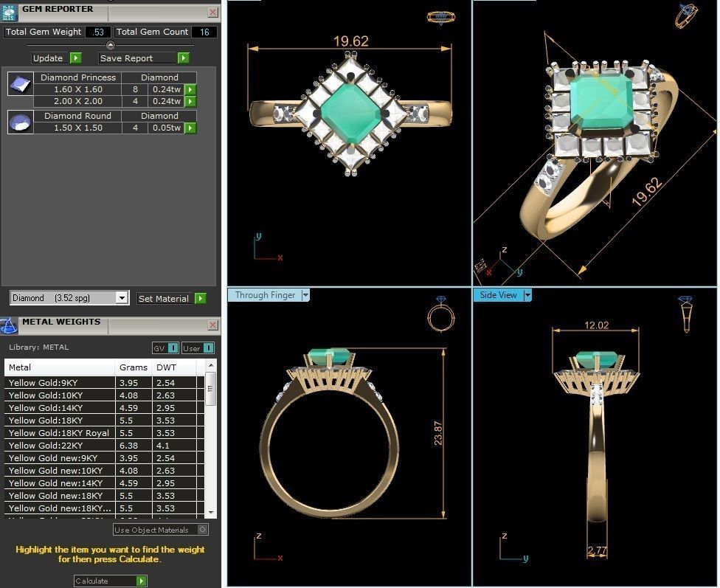The width and height of the screenshot is (720, 588).
Task: Click the Update button label
Action: click(48, 58)
